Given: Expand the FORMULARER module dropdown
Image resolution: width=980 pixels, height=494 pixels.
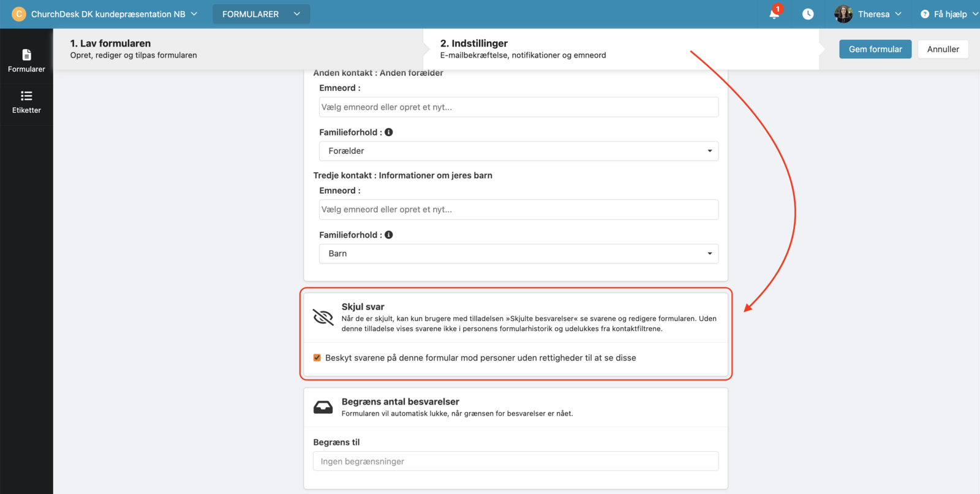Looking at the screenshot, I should click(261, 14).
